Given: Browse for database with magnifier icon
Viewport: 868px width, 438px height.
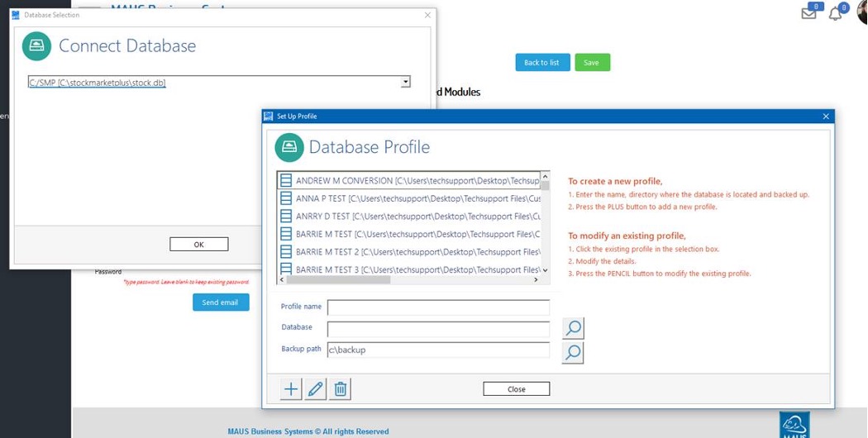Looking at the screenshot, I should pos(573,328).
